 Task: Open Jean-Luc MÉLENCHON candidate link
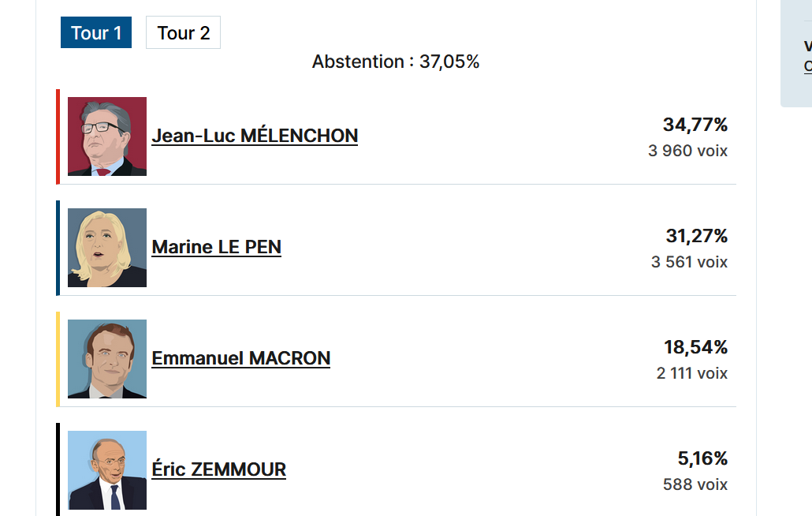click(x=255, y=136)
